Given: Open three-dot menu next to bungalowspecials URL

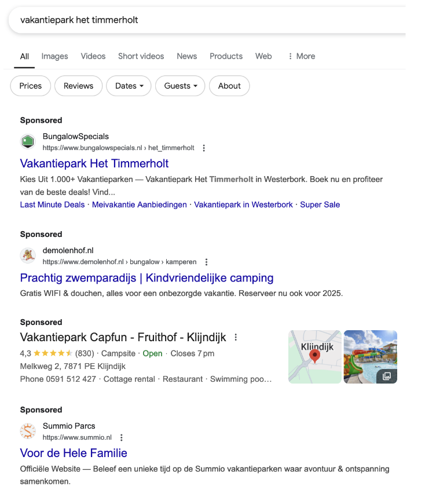Looking at the screenshot, I should [204, 148].
